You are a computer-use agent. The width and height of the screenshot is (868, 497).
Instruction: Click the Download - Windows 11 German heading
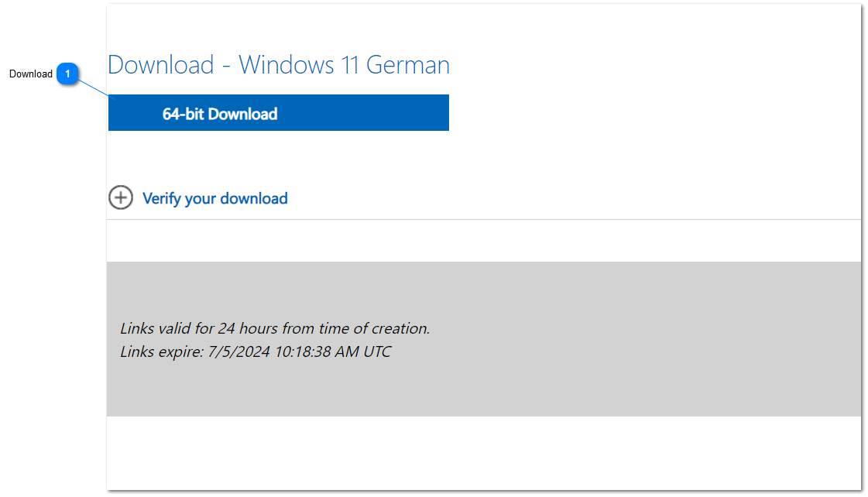coord(278,65)
